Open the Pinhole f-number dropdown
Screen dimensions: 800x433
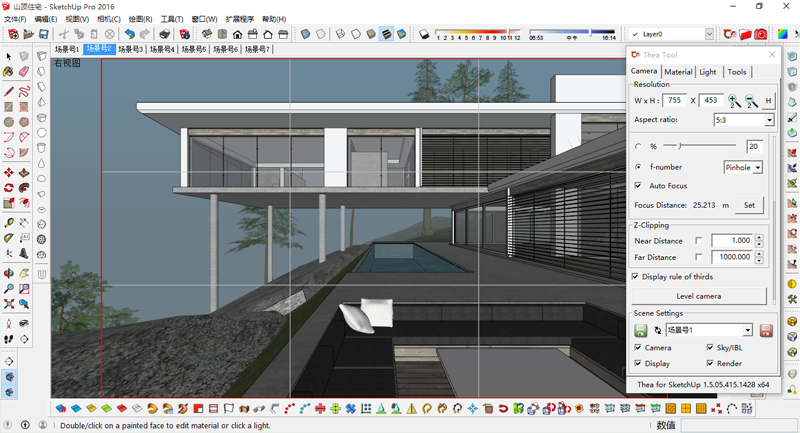pyautogui.click(x=757, y=167)
